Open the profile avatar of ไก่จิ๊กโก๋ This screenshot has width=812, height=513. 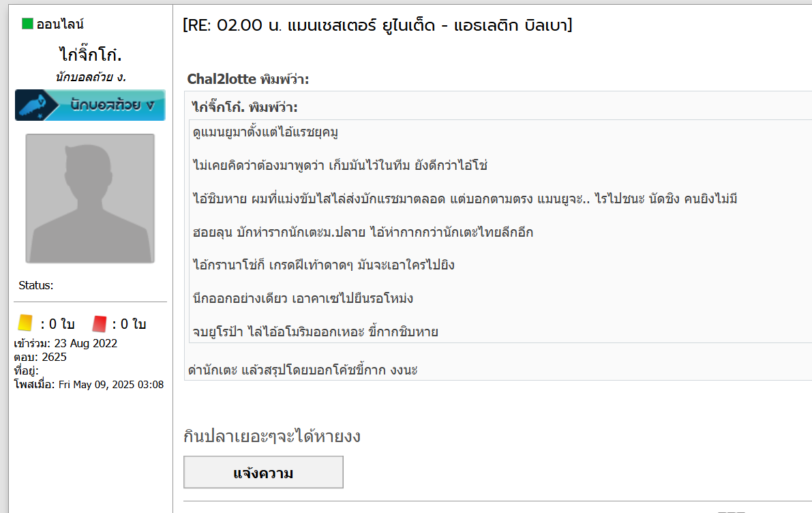pyautogui.click(x=90, y=199)
